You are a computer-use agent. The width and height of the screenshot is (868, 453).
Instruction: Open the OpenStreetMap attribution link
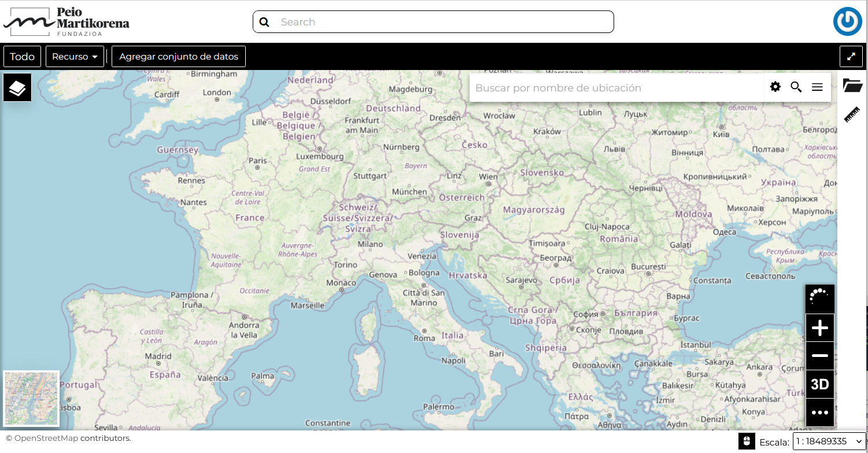[46, 438]
